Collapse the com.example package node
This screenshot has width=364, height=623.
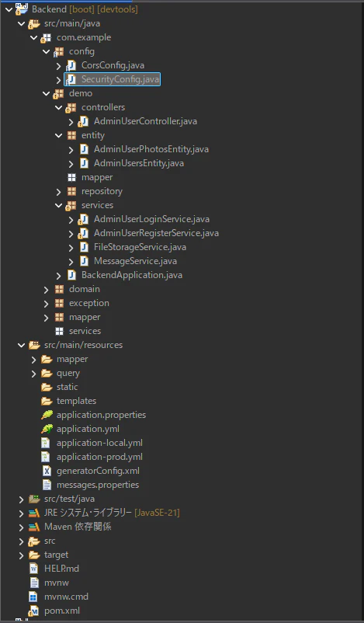33,38
